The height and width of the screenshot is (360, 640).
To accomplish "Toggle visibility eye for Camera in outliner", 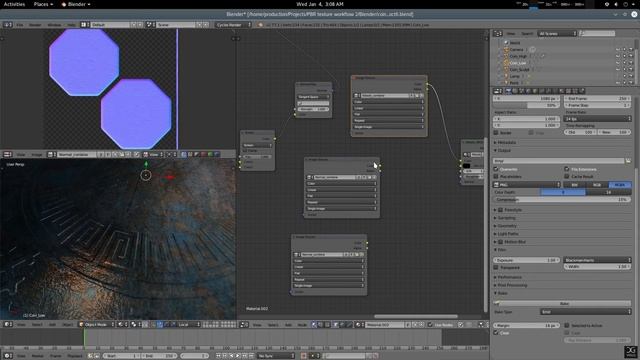I will click(x=618, y=49).
